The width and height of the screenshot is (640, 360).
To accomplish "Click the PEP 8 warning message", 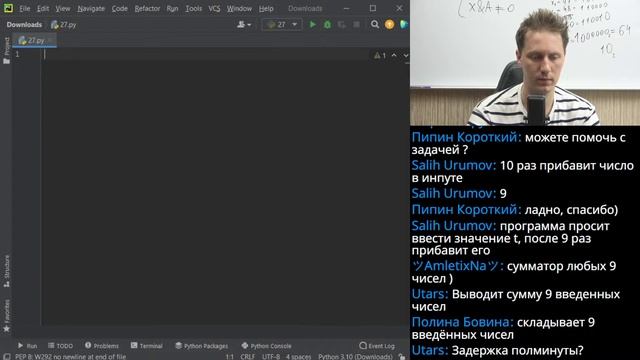I will click(70, 357).
